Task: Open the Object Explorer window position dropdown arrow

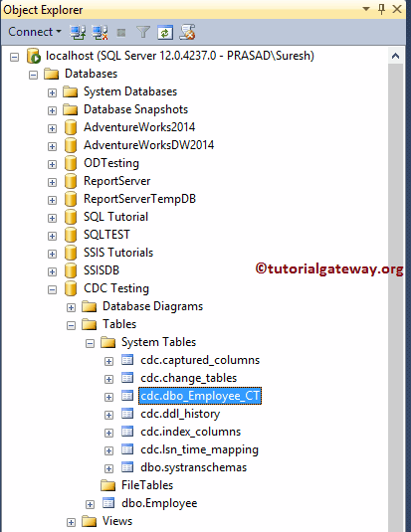Action: point(366,9)
